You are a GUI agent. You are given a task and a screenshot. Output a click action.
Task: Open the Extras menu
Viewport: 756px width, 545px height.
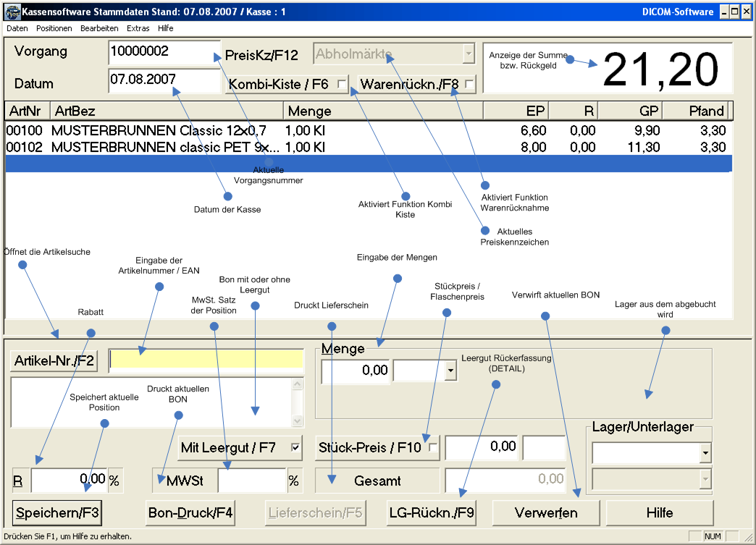point(138,28)
